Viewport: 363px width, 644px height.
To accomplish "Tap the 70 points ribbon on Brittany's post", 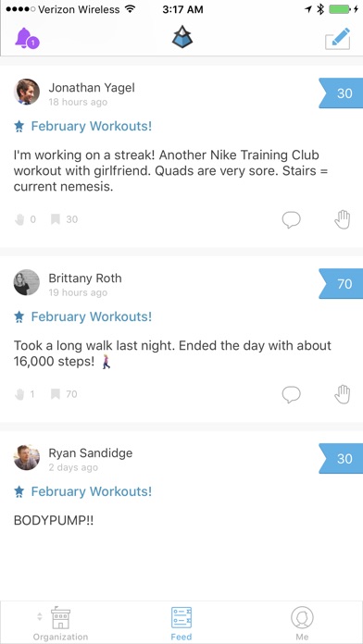I will (x=341, y=284).
